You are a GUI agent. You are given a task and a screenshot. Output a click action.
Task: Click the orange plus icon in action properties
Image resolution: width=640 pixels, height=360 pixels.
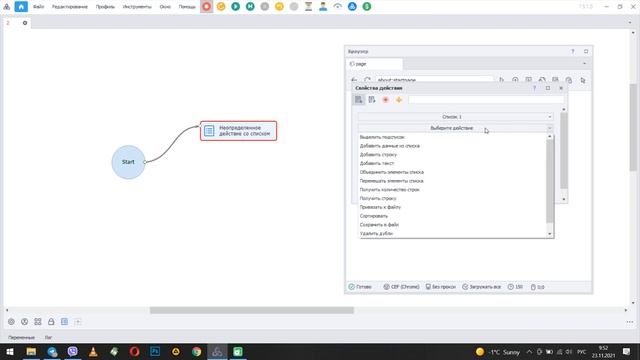(x=399, y=100)
